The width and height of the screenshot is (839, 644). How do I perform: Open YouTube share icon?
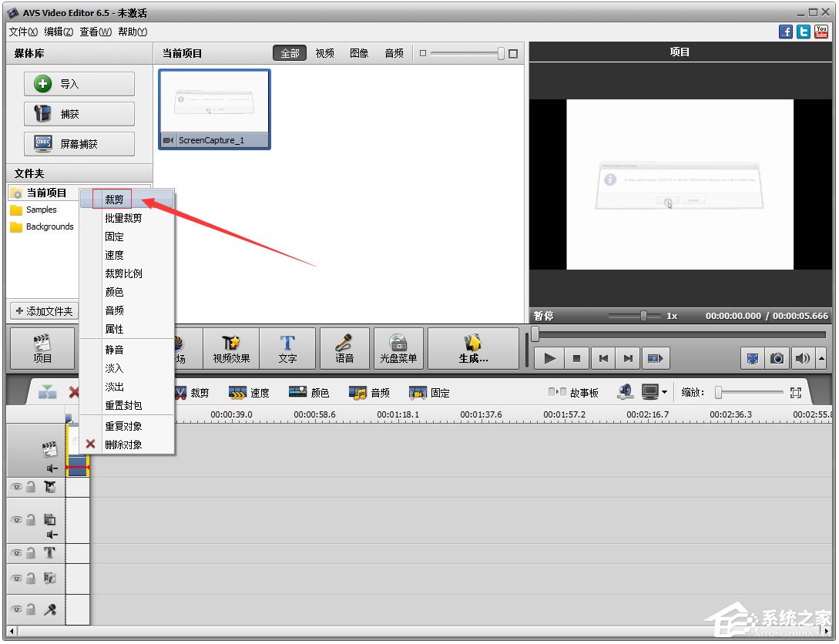point(821,32)
